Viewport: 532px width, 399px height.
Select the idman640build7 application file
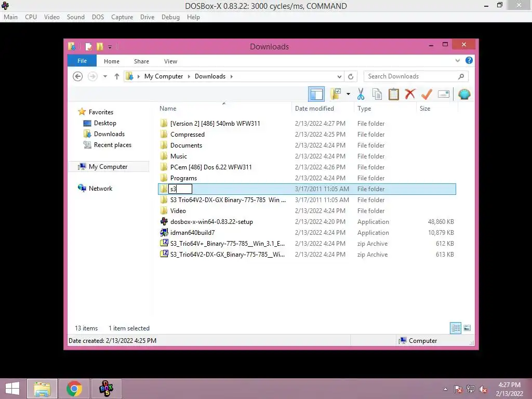coord(307,232)
